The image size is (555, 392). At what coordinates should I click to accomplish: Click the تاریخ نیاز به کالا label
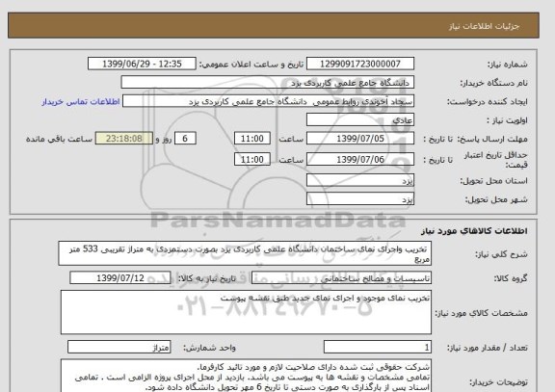click(x=206, y=278)
